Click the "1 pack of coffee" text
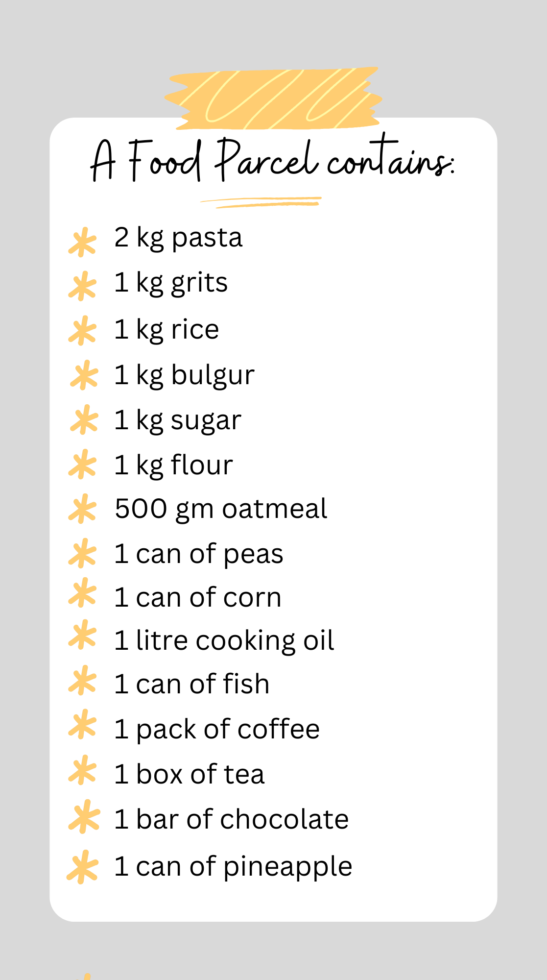This screenshot has width=547, height=980. coord(216,729)
